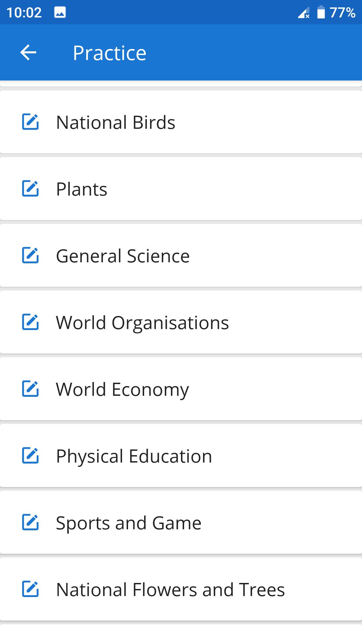Tap the battery indicator in status bar
Image resolution: width=362 pixels, height=644 pixels.
tap(321, 12)
